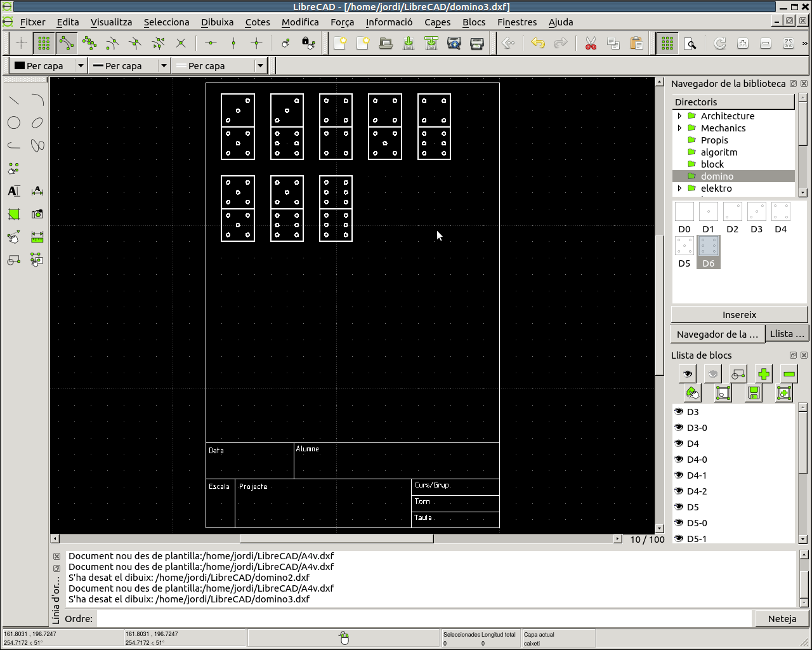
Task: Open the Create Block tool in left toolbar
Action: [14, 260]
